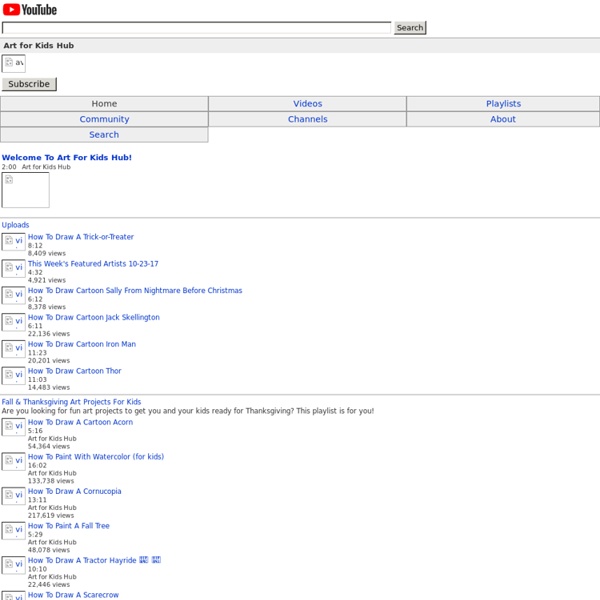This screenshot has height=600, width=600.
Task: Click thumbnail beside Cartoon Iron Man video
Action: tap(13, 349)
